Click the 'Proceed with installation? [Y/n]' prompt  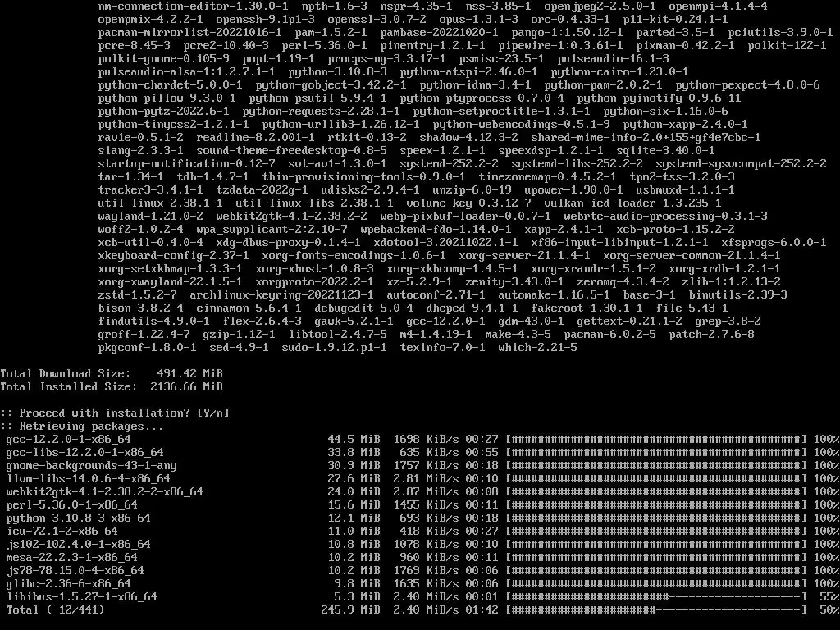(x=115, y=413)
